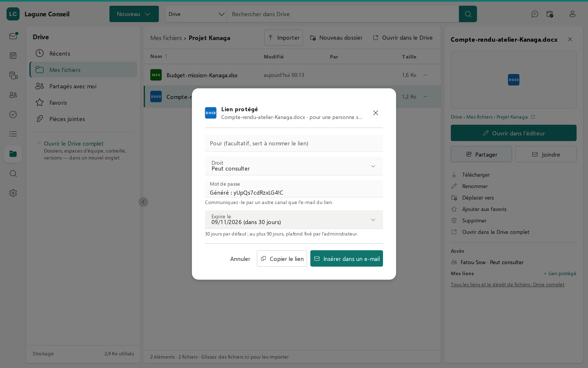Open the video conference icon in rail
The image size is (588, 368).
coord(13,75)
